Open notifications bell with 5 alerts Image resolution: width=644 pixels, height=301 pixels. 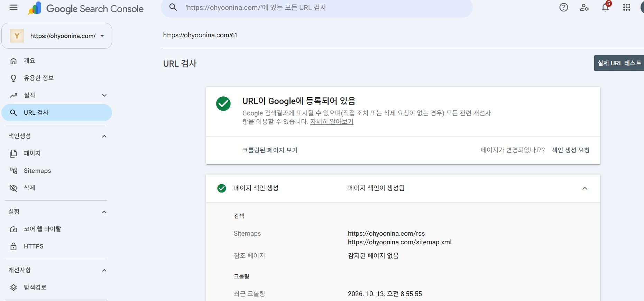click(606, 7)
